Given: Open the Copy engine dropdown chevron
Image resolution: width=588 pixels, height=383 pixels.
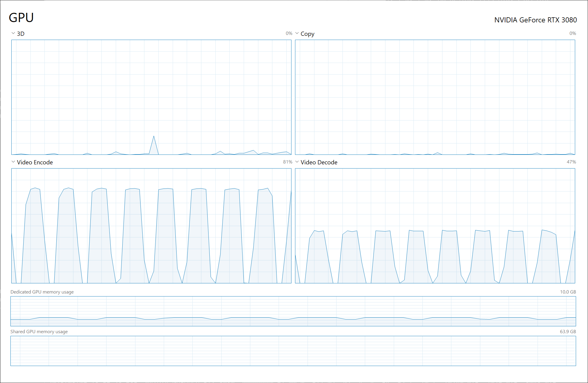Looking at the screenshot, I should (x=297, y=33).
